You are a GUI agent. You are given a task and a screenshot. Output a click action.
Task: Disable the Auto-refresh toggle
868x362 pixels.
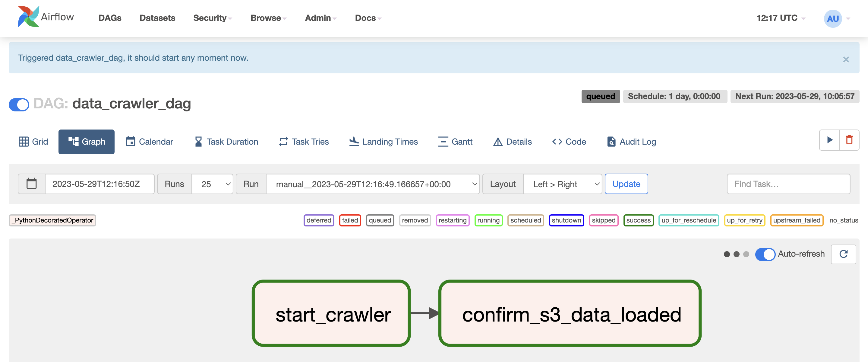tap(765, 254)
